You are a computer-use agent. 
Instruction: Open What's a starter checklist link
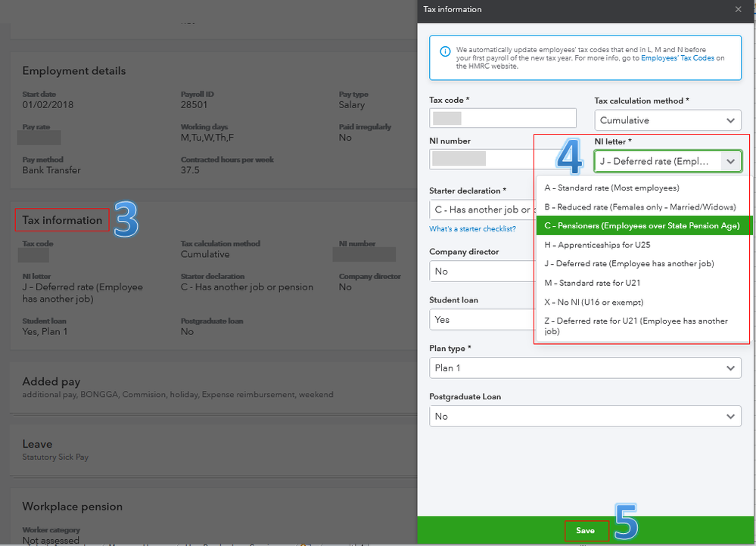pos(472,229)
